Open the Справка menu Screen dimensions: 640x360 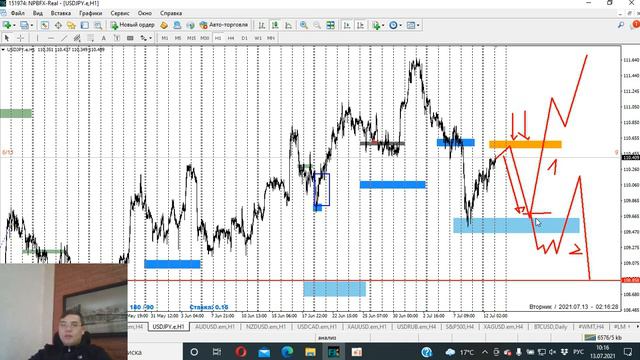(x=171, y=13)
